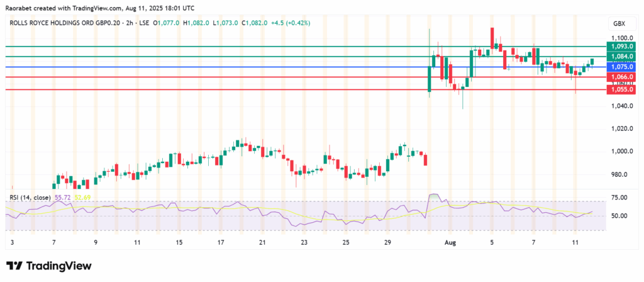Click the red 1,066.0 price label

click(x=622, y=77)
